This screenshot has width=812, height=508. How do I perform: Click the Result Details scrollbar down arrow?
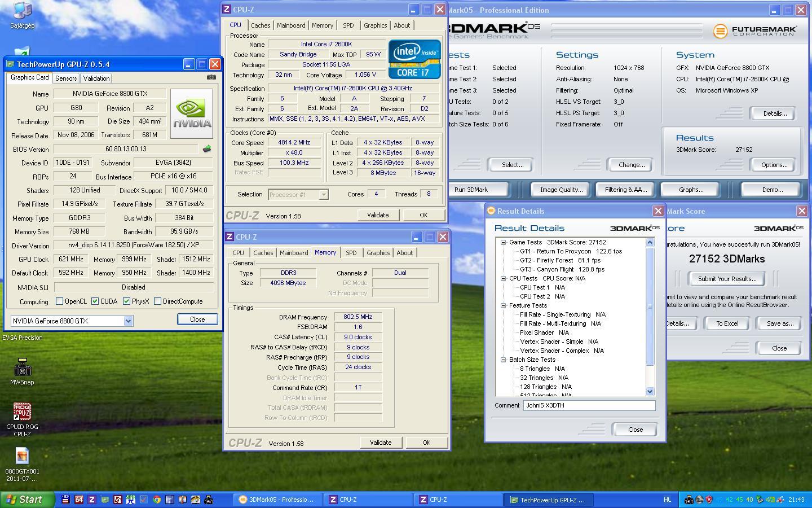tap(650, 391)
